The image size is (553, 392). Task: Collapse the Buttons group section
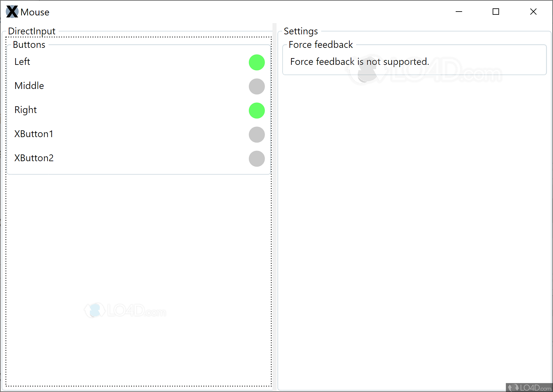click(x=29, y=45)
